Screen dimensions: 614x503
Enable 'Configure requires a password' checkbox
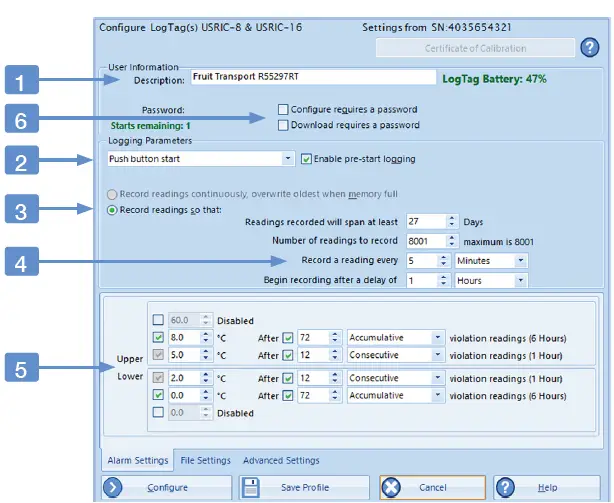(x=283, y=109)
